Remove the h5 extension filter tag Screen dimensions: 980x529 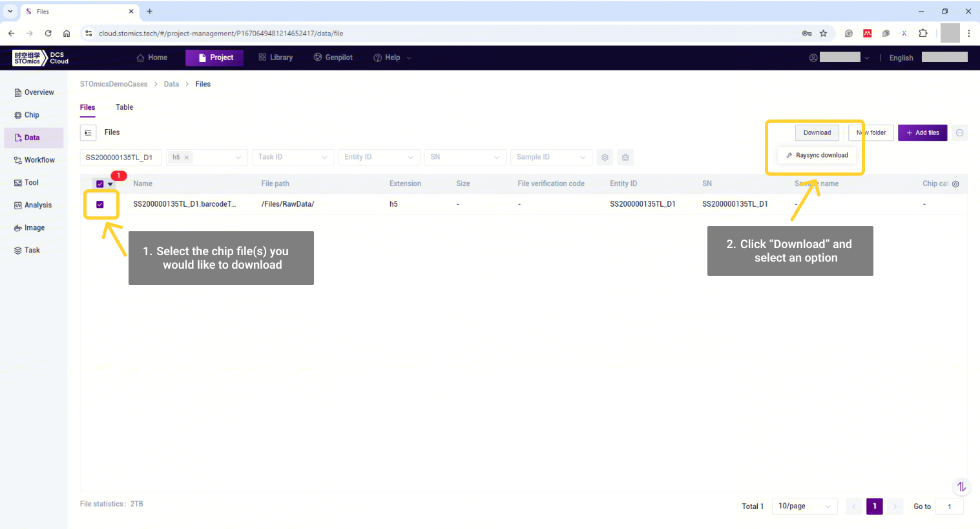pos(187,158)
